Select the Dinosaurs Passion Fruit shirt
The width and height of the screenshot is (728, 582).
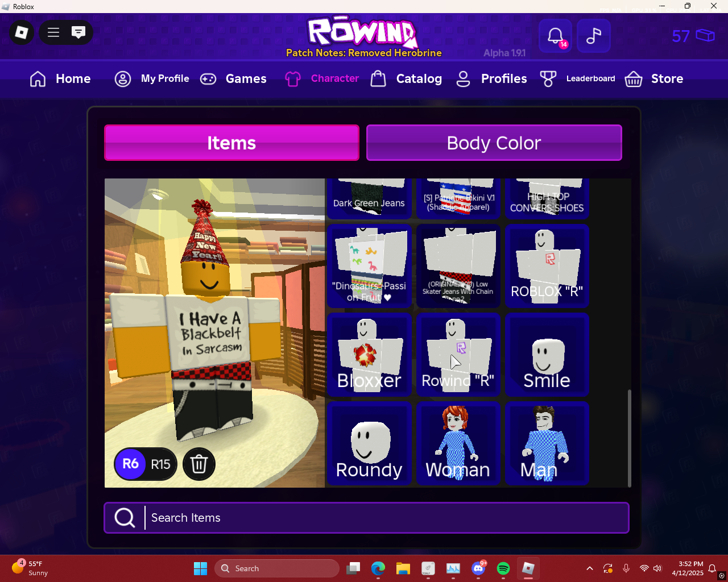coord(369,266)
